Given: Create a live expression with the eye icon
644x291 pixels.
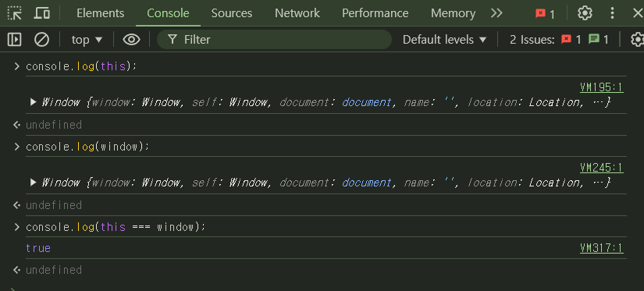Looking at the screenshot, I should click(x=131, y=40).
